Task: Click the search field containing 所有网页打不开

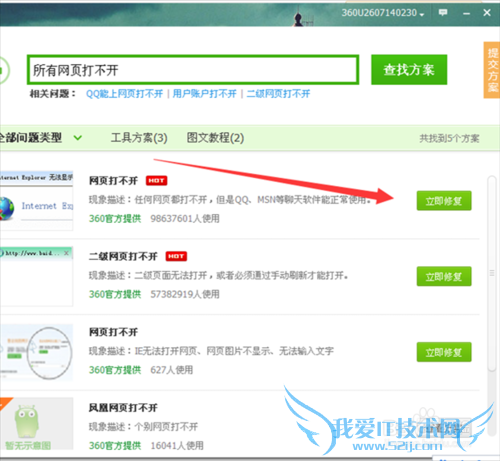Action: (x=193, y=70)
